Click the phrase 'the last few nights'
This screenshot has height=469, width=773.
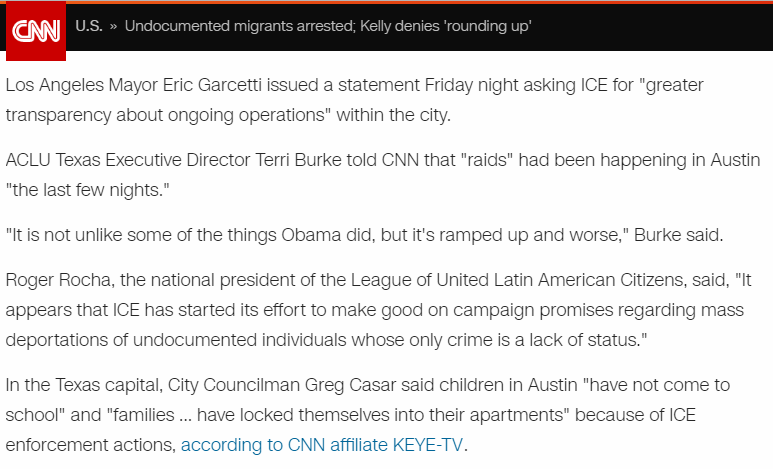pos(87,190)
